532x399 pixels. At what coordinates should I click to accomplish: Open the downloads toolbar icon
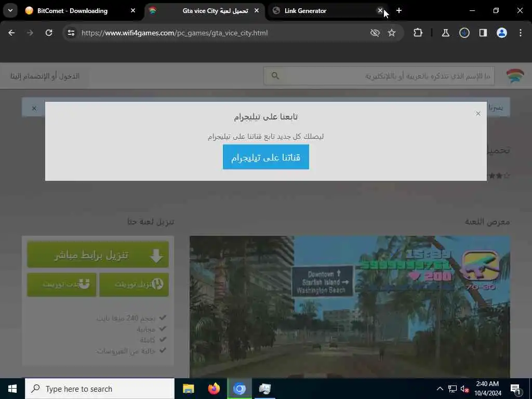click(464, 33)
